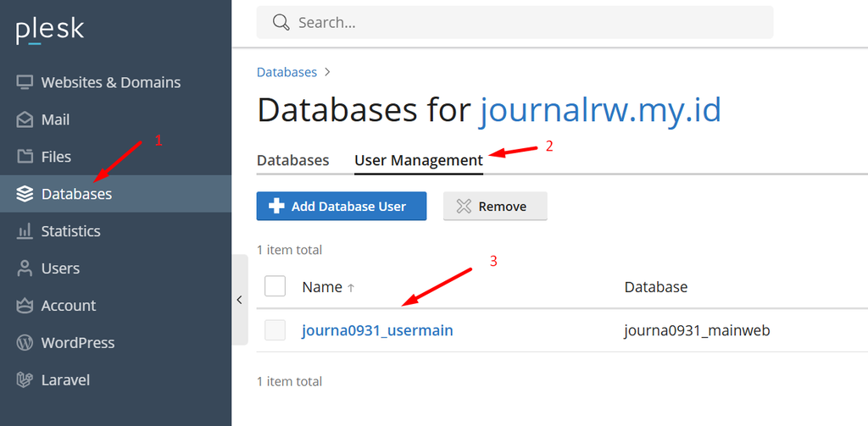Image resolution: width=868 pixels, height=426 pixels.
Task: Click the search magnifier icon
Action: tap(281, 23)
